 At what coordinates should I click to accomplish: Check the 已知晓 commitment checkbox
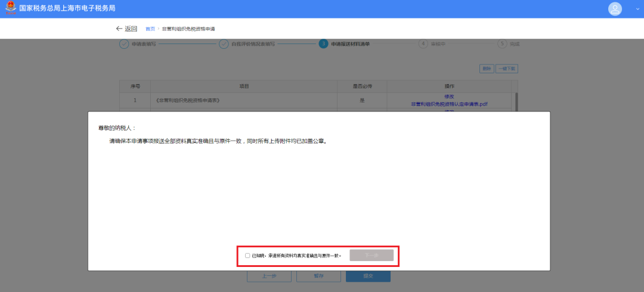(247, 256)
